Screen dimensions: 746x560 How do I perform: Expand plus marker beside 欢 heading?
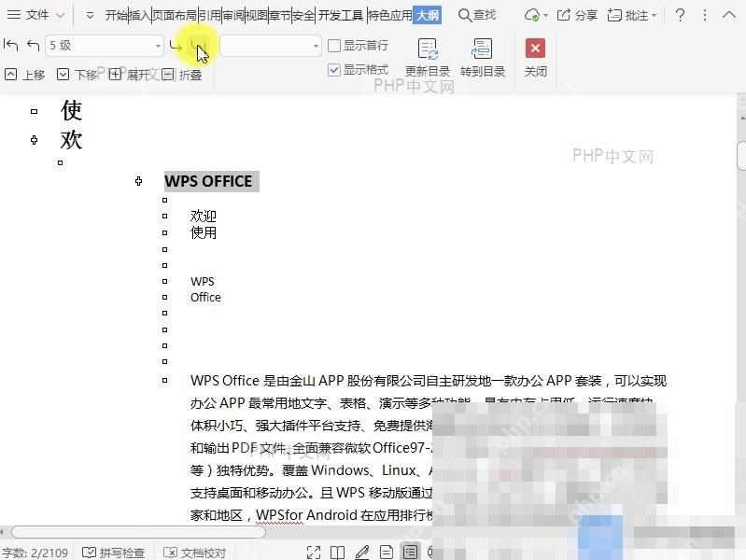pyautogui.click(x=34, y=140)
